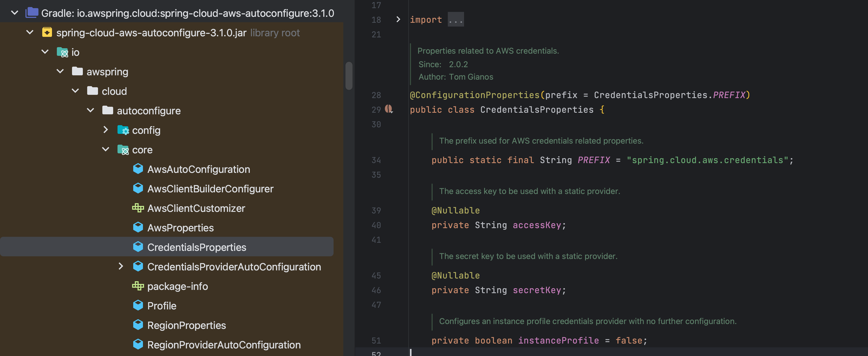Collapse the Gradle library root node
This screenshot has width=868, height=356.
click(x=15, y=13)
